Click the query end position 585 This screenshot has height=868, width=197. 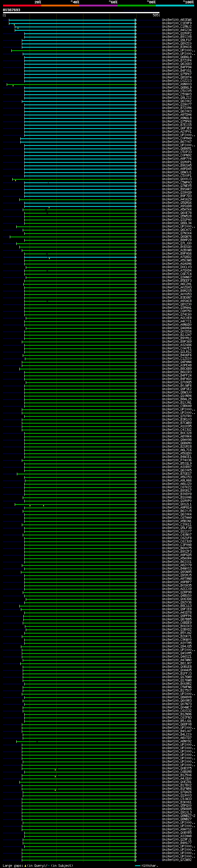(155, 15)
